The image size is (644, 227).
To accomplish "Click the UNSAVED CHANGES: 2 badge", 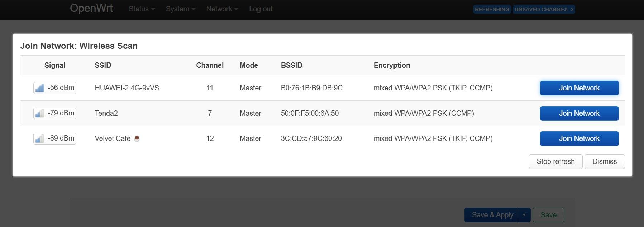I will click(x=544, y=9).
